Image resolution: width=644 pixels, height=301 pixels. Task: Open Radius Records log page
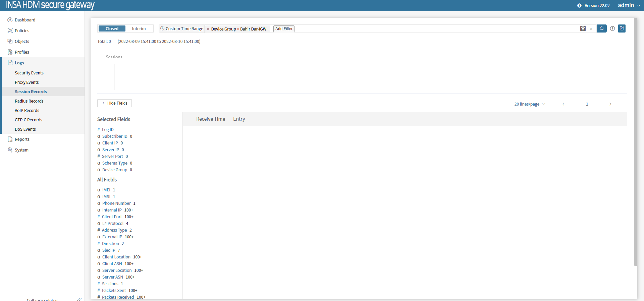point(29,101)
